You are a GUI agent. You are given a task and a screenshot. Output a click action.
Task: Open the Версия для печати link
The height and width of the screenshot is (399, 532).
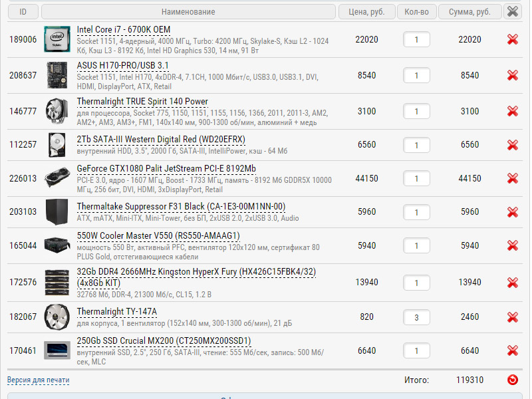39,380
